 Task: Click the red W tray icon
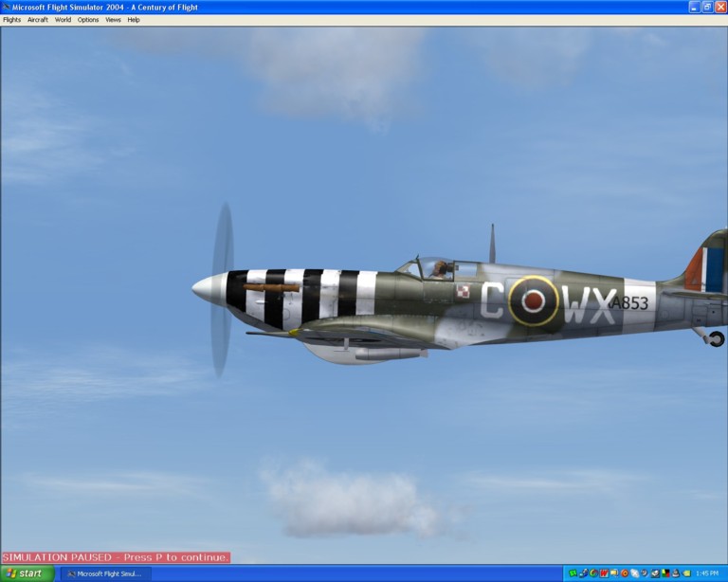coord(604,573)
